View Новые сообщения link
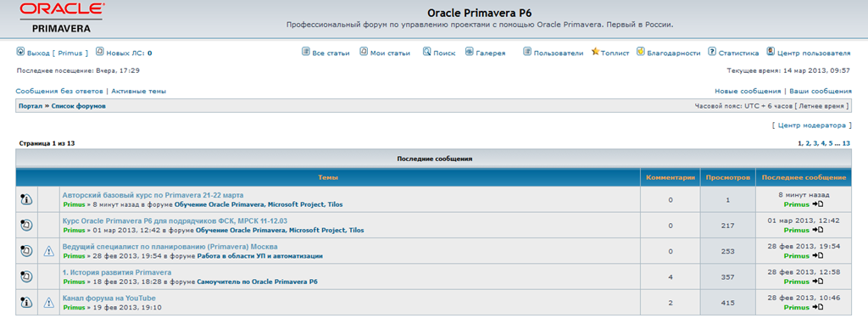Screen dimensions: 868x318 (748, 91)
